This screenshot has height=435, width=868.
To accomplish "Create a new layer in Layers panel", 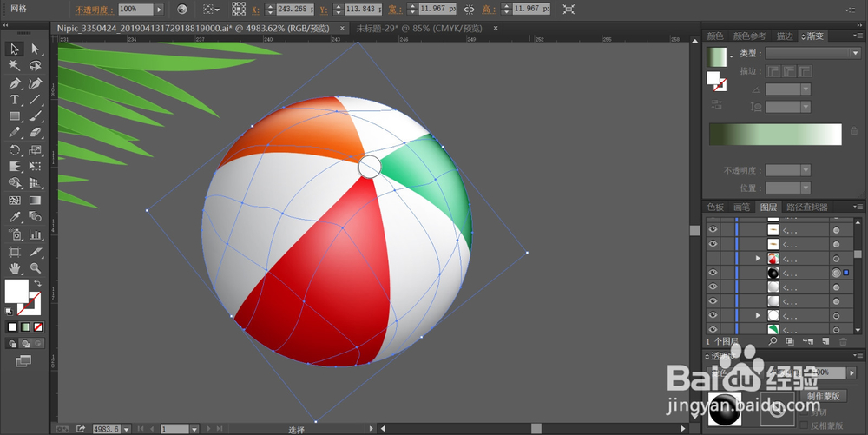I will tap(825, 341).
